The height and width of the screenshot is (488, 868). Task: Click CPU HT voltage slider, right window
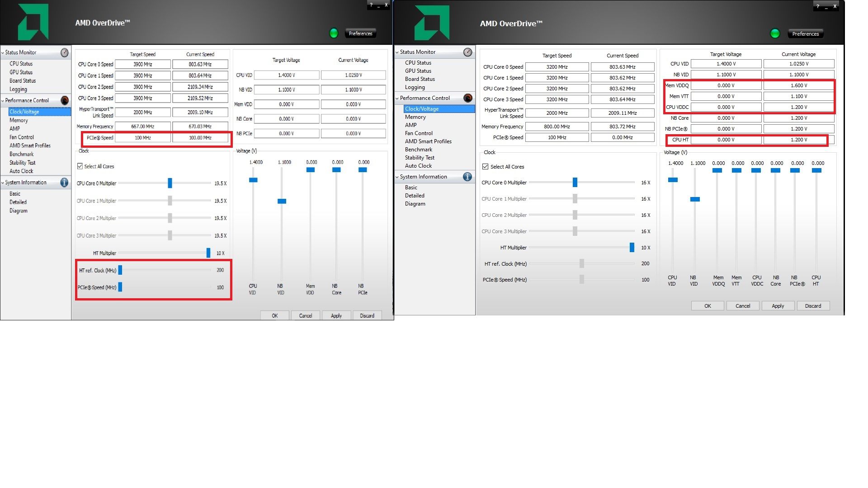tap(816, 170)
